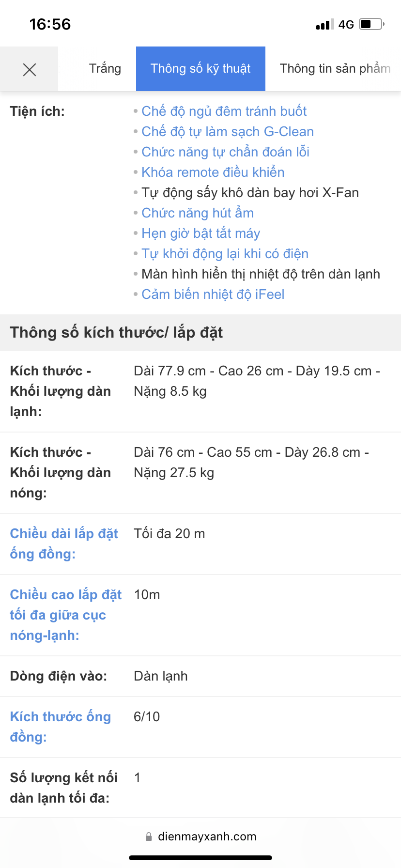Viewport: 401px width, 868px height.
Task: Tap the cellular signal bars icon
Action: [x=324, y=25]
